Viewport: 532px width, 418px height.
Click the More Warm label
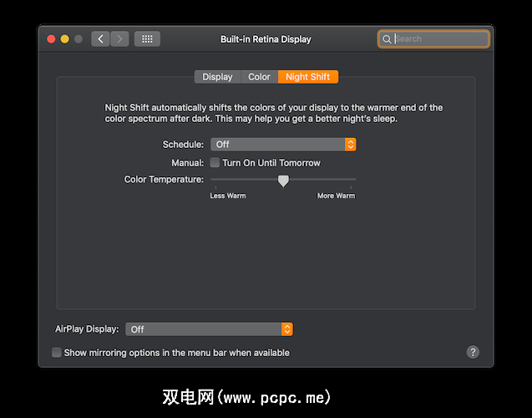coord(336,196)
